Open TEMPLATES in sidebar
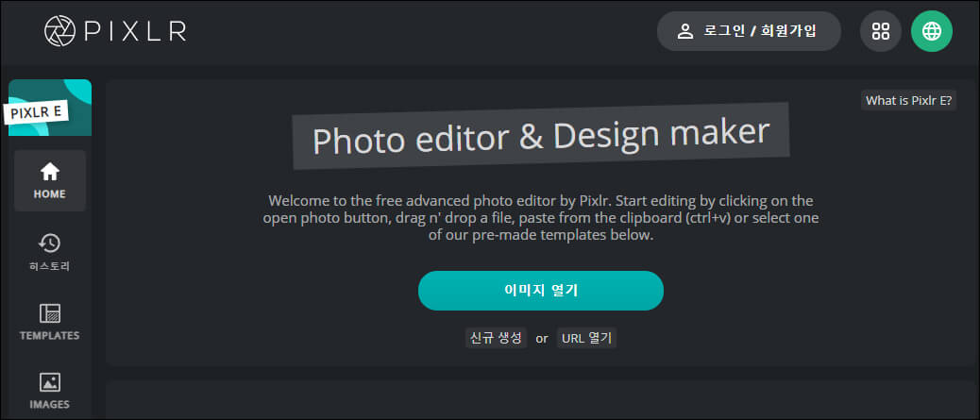The width and height of the screenshot is (980, 420). tap(50, 322)
